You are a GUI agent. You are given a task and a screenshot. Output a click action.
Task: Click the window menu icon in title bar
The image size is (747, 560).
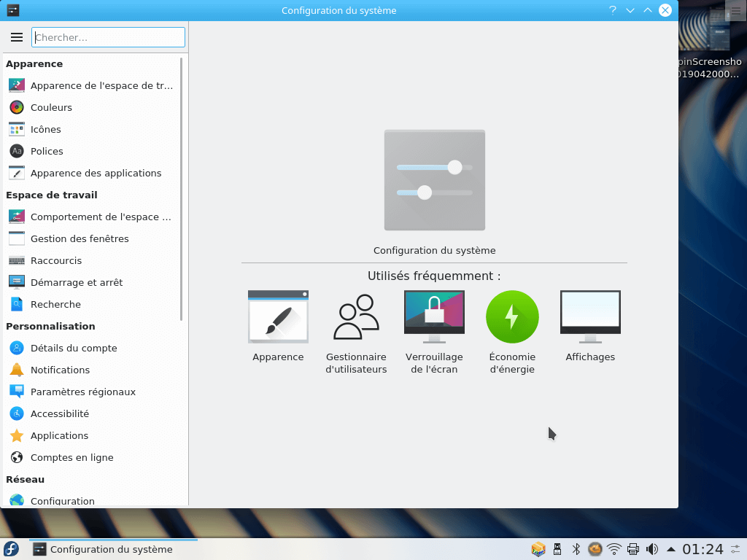[13, 10]
